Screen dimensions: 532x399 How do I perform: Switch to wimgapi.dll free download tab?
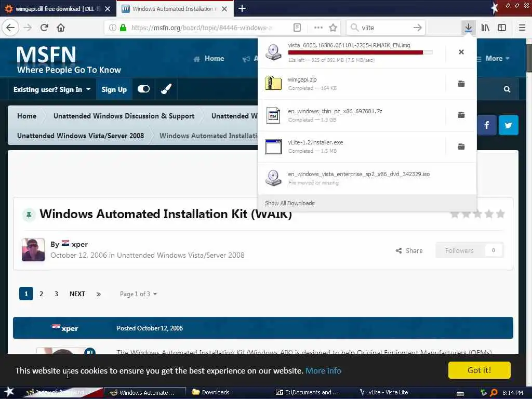(58, 9)
